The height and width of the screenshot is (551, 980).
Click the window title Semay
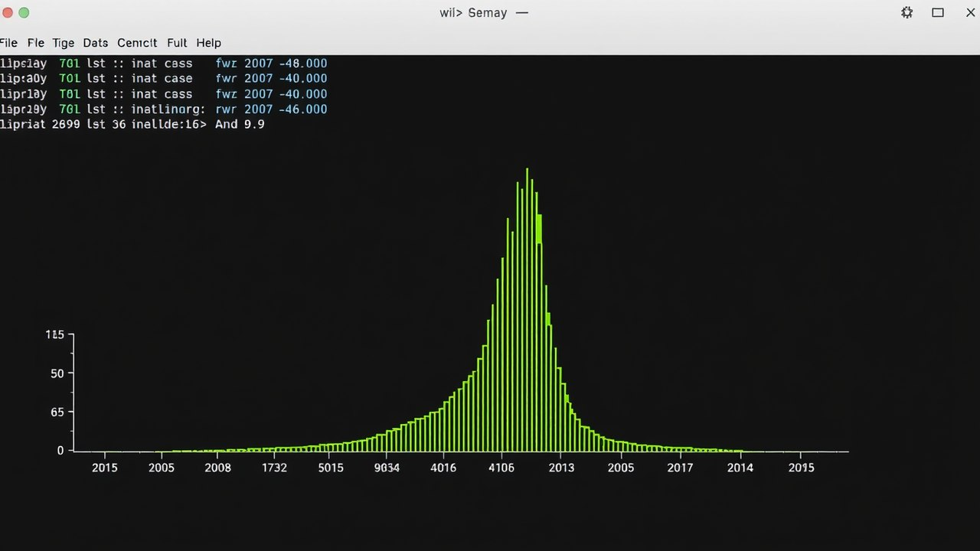pyautogui.click(x=488, y=13)
